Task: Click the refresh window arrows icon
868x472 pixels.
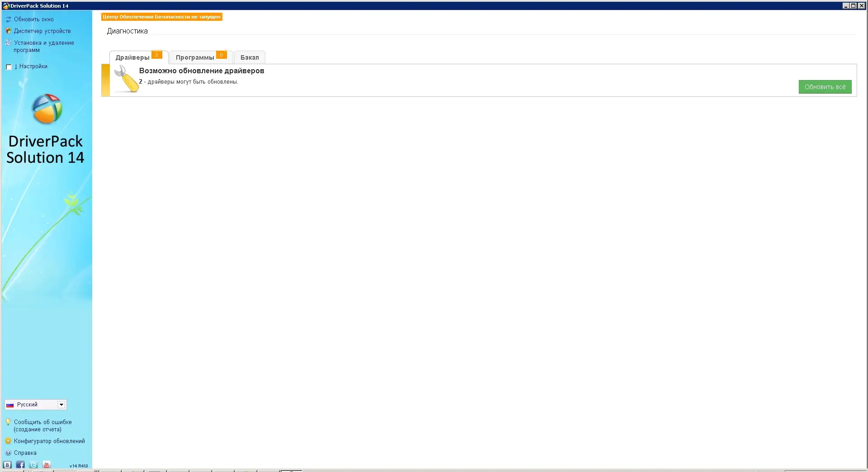Action: tap(8, 19)
